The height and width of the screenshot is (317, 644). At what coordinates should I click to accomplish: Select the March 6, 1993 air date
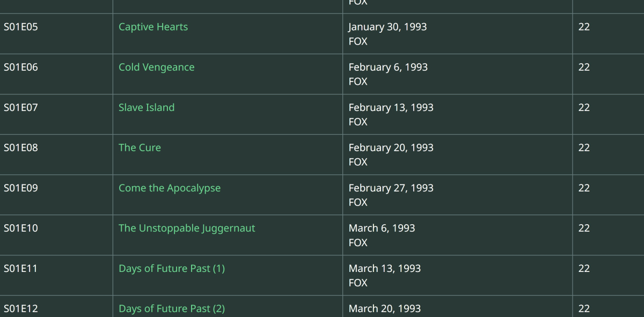point(382,228)
